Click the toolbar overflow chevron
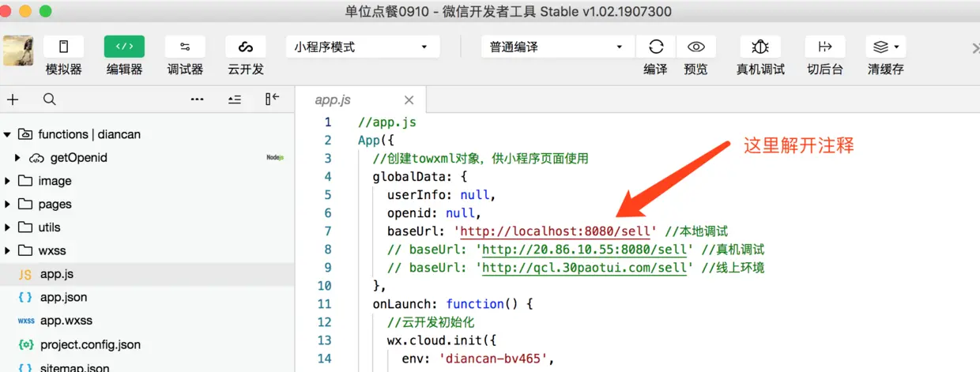This screenshot has width=980, height=372. [x=974, y=48]
